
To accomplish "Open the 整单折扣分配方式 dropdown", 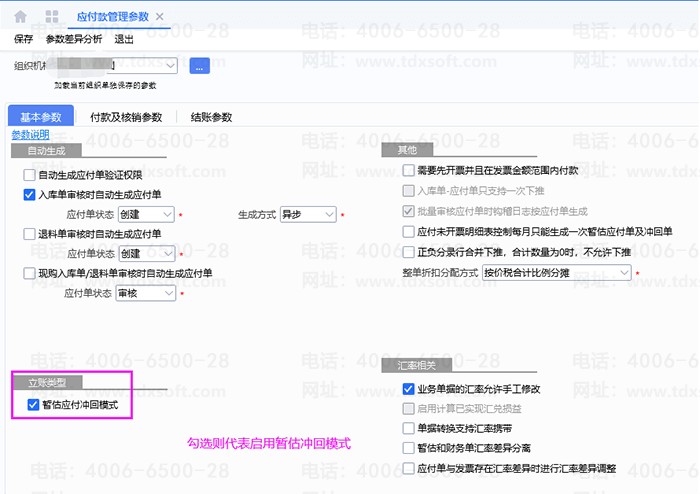I will (x=623, y=272).
